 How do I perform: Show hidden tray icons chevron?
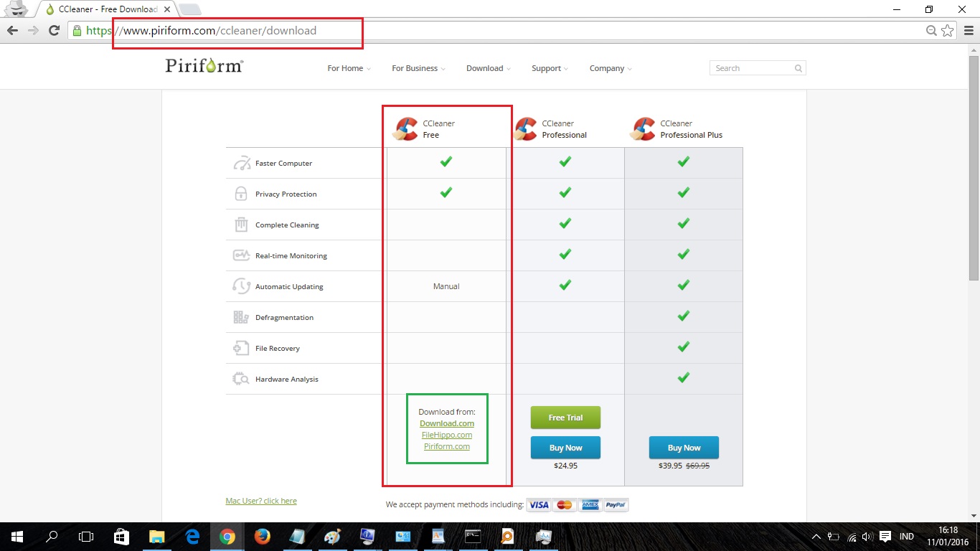(x=816, y=537)
